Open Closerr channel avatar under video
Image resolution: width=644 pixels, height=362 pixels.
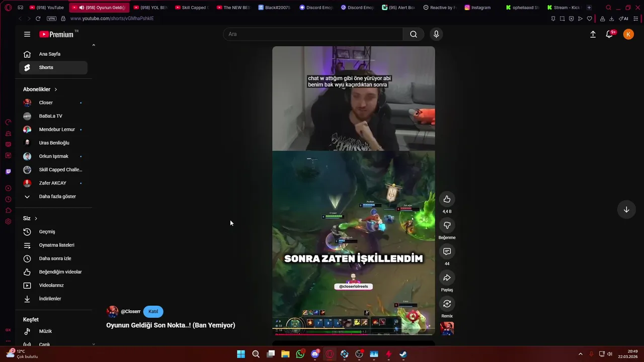click(112, 312)
